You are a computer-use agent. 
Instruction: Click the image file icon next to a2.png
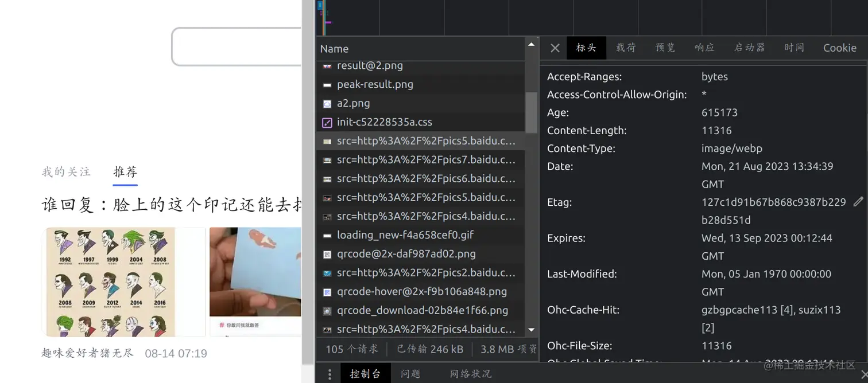pyautogui.click(x=327, y=103)
